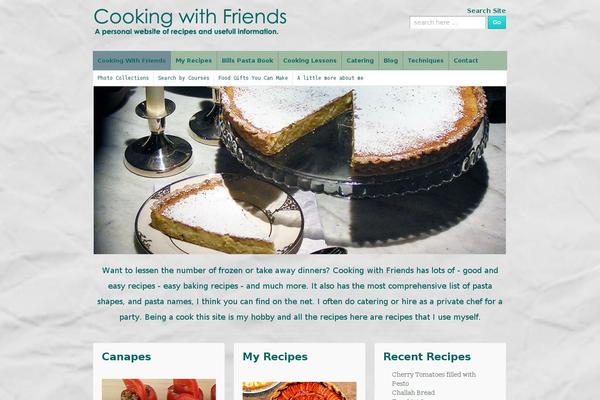
Task: Open the Challah Bread recent recipe
Action: tap(413, 393)
